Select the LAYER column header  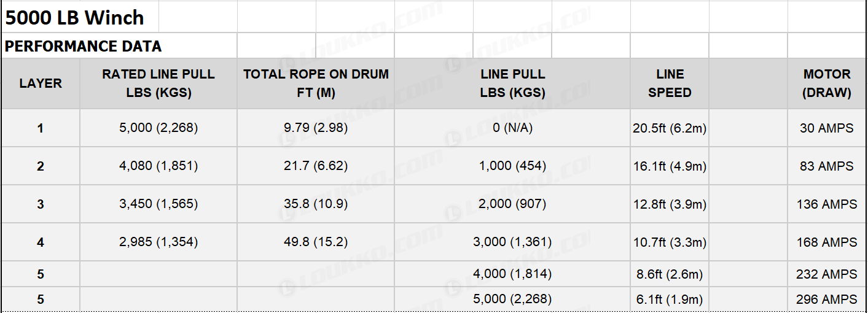41,84
